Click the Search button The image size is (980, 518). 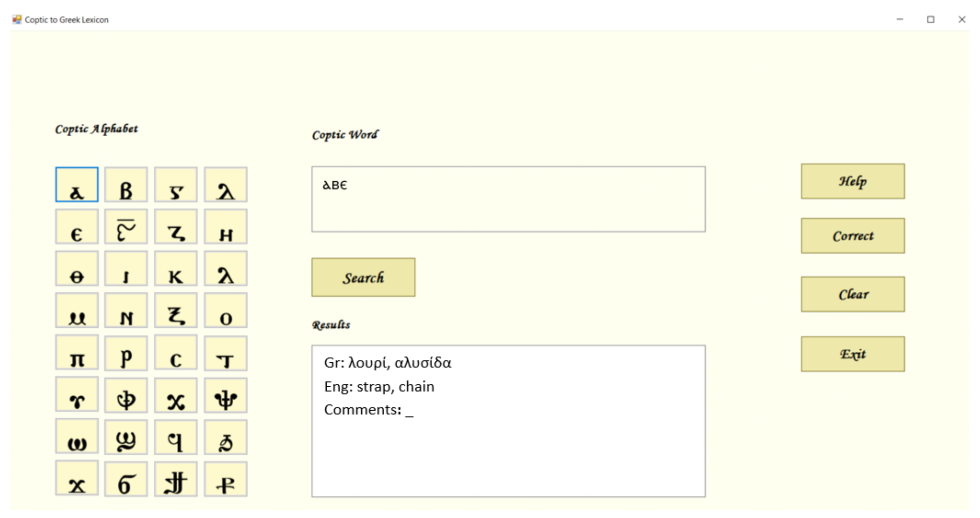pyautogui.click(x=363, y=277)
